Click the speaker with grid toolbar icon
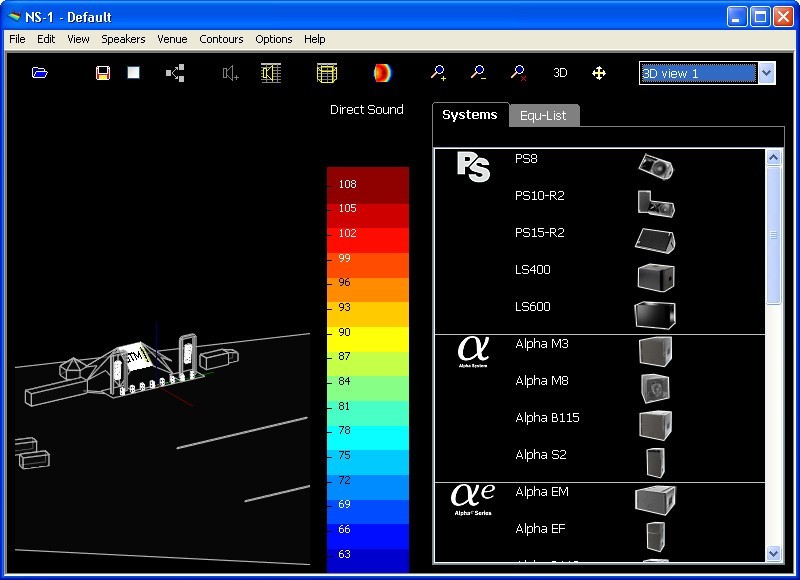 pos(271,73)
